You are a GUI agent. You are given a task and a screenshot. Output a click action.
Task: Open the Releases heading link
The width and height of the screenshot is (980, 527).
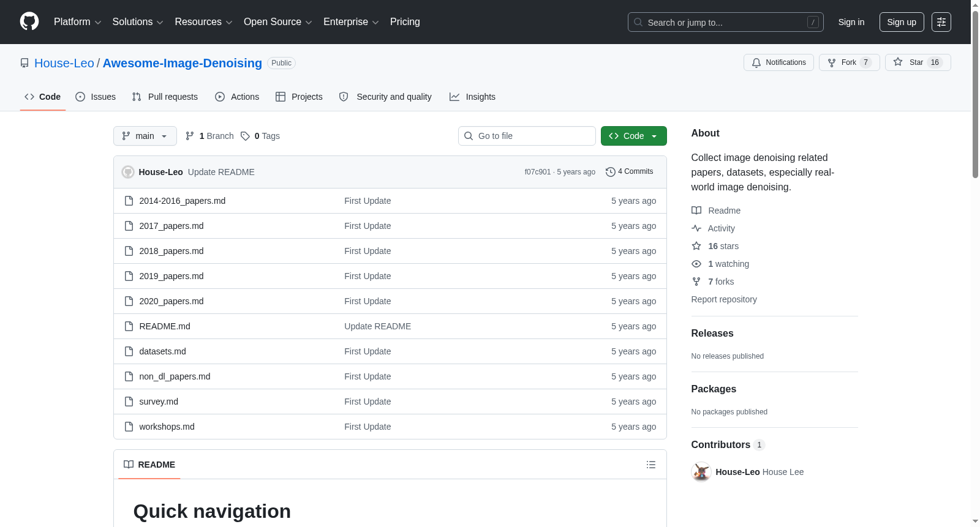[x=712, y=333]
